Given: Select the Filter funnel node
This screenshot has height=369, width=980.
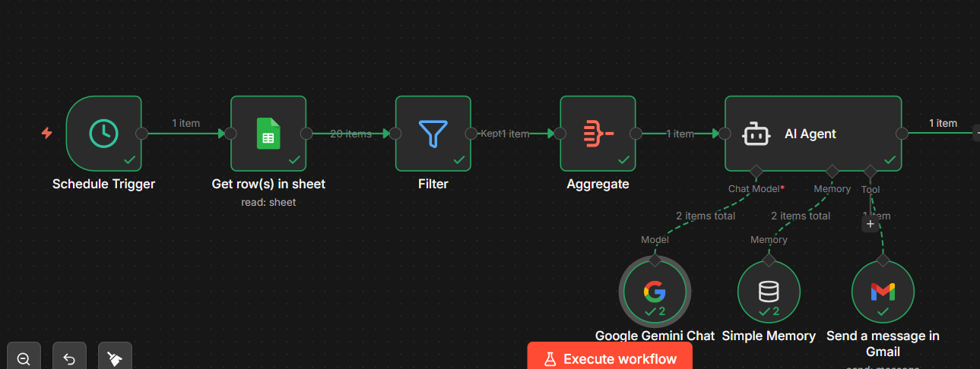Looking at the screenshot, I should tap(433, 134).
